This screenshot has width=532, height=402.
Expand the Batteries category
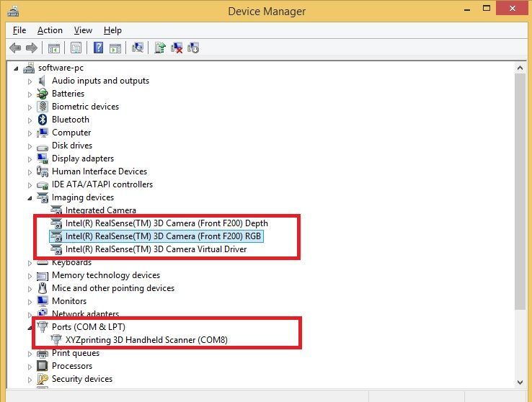[x=30, y=94]
